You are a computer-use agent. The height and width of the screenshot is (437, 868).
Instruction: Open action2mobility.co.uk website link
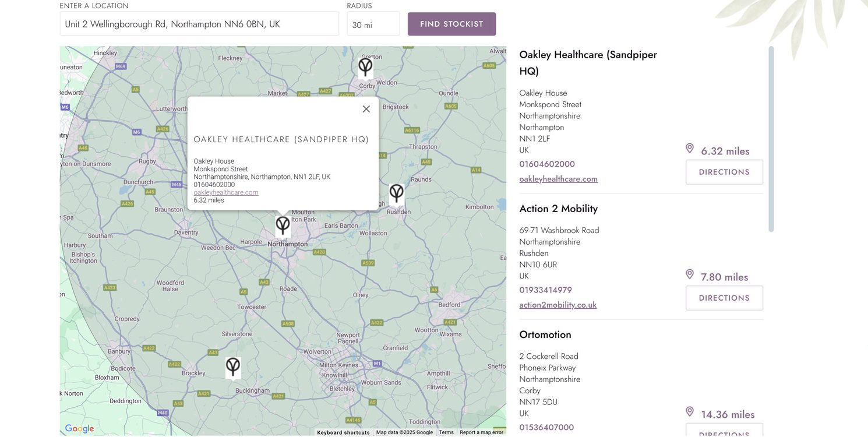click(558, 305)
